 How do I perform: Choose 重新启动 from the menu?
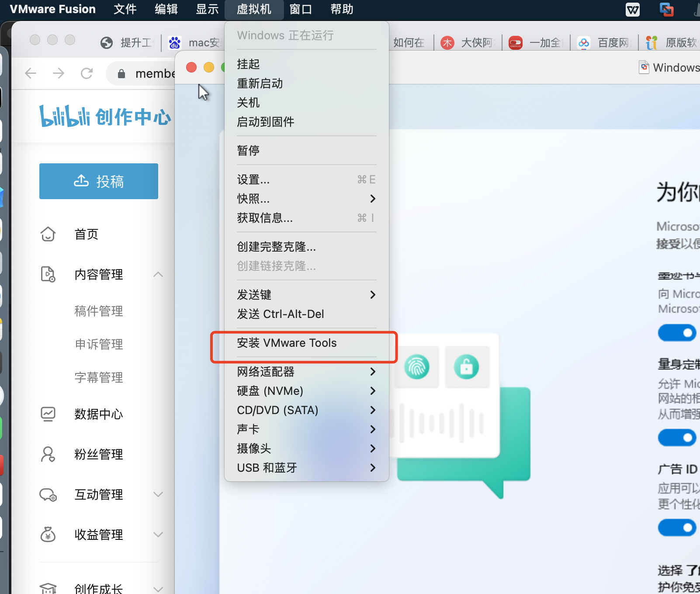tap(307, 83)
